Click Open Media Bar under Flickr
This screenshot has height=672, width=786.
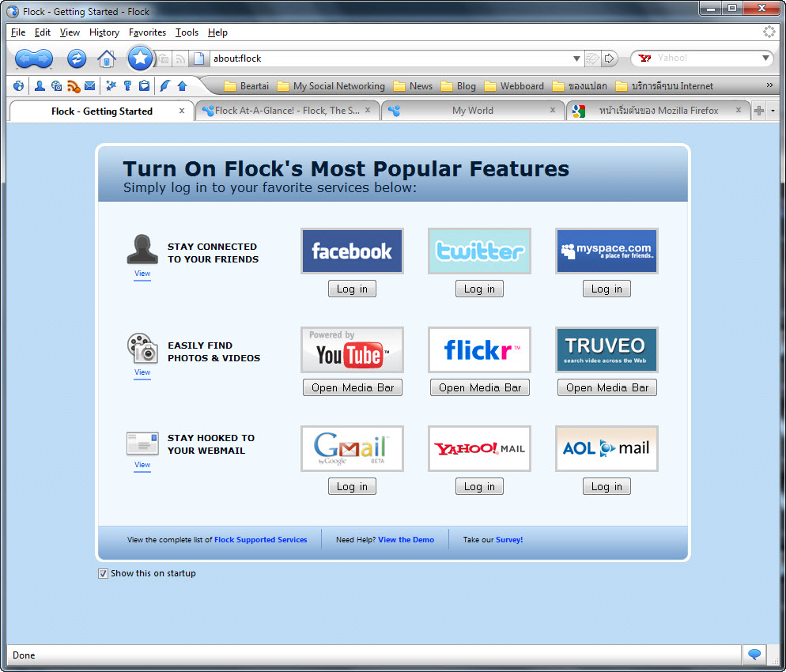click(479, 387)
